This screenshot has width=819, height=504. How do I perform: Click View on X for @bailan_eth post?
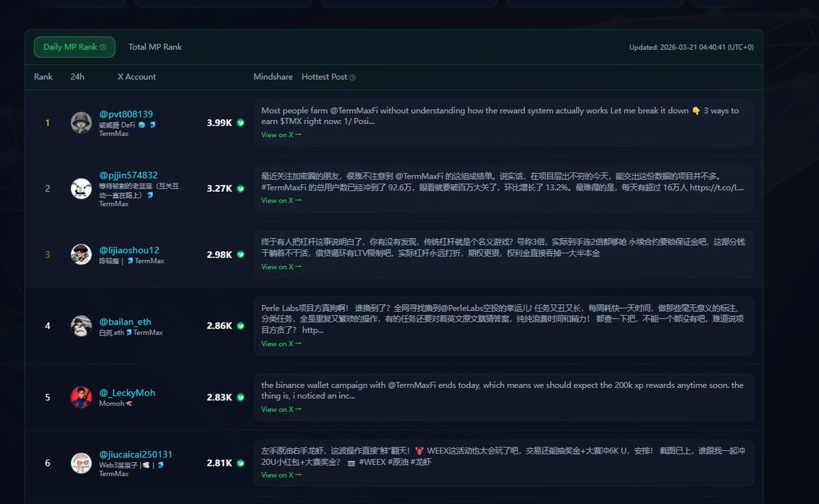point(281,344)
